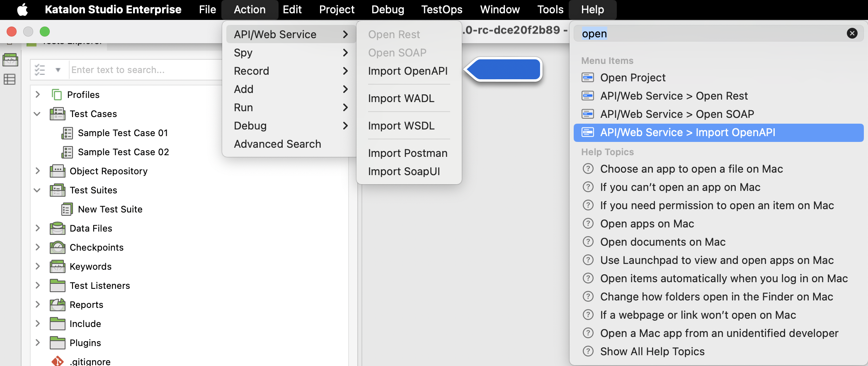Open the Apple menu
Screen dimensions: 868x366
tap(23, 9)
